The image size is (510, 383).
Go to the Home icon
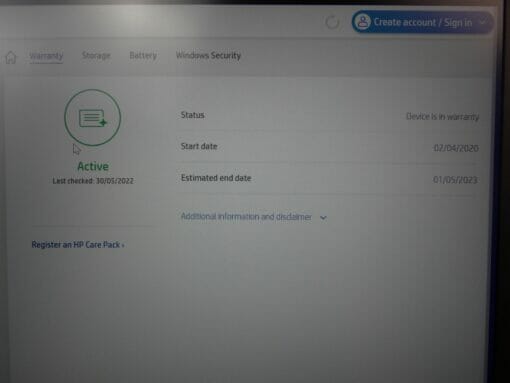[x=11, y=57]
